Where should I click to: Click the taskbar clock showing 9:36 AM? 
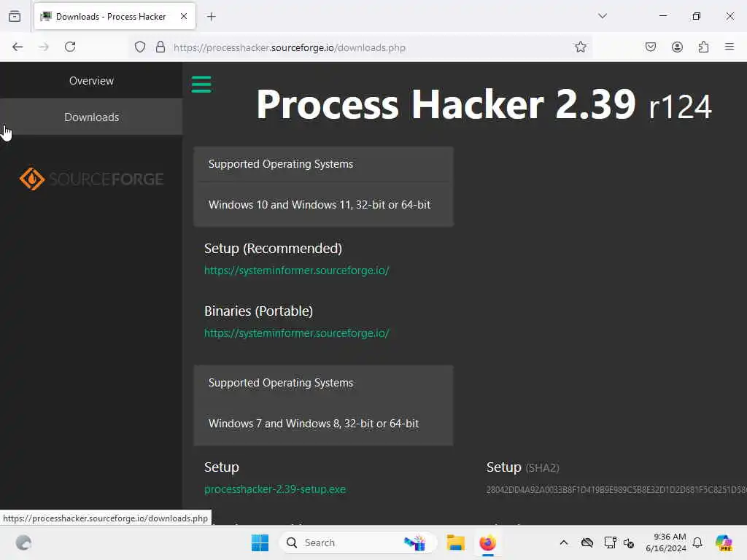[x=666, y=542]
